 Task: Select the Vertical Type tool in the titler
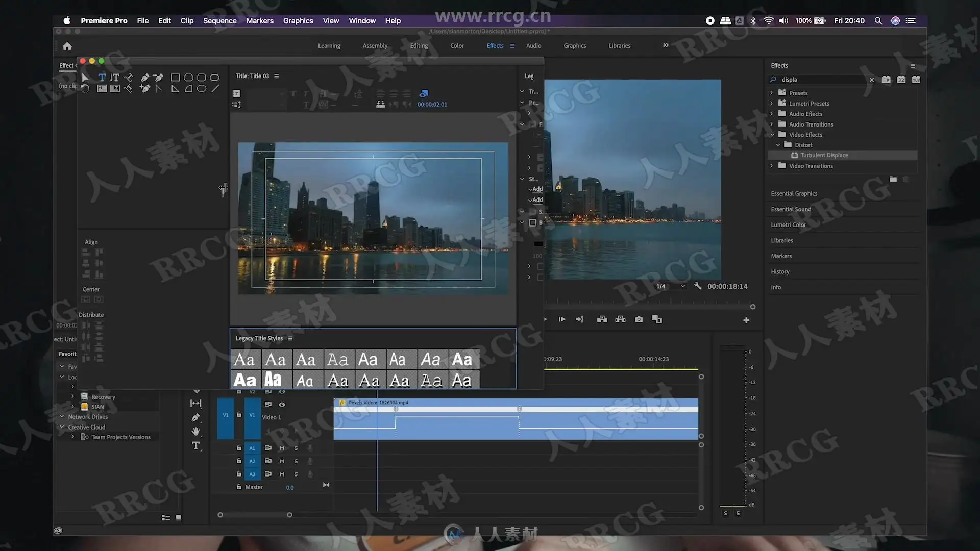(115, 78)
